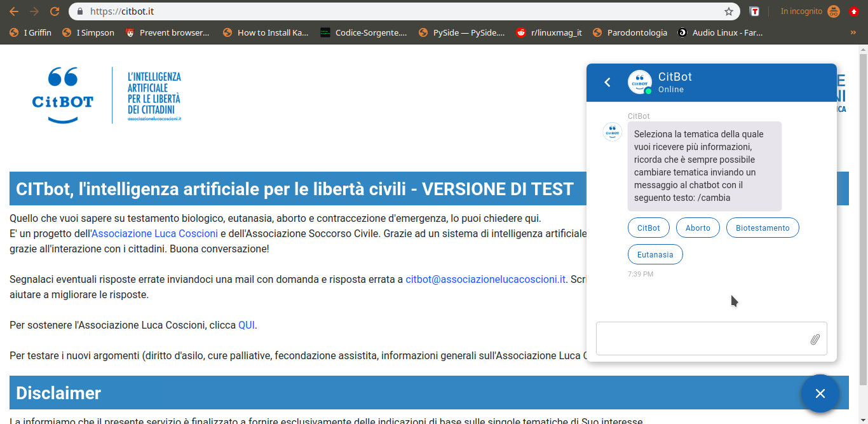Click the 'Online' status text

click(671, 90)
